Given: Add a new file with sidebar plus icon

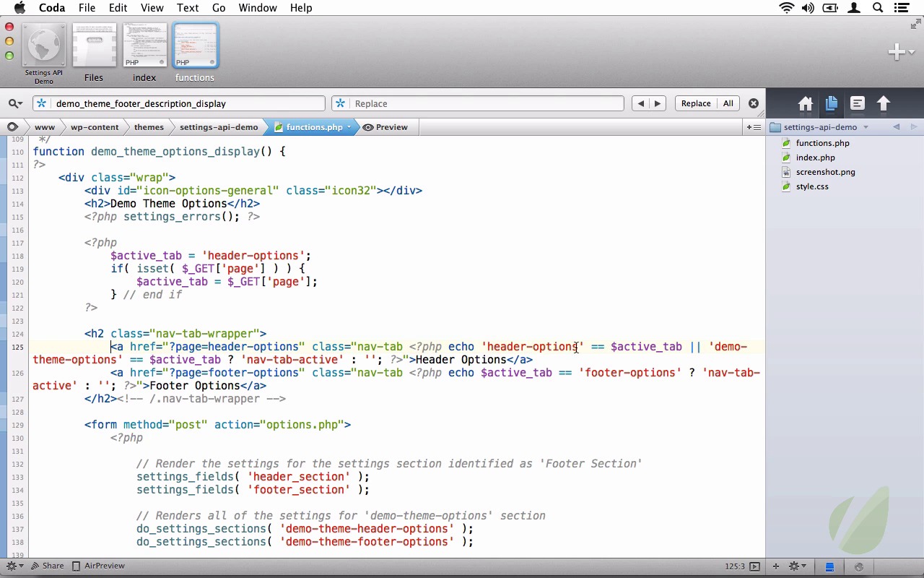Looking at the screenshot, I should (776, 566).
